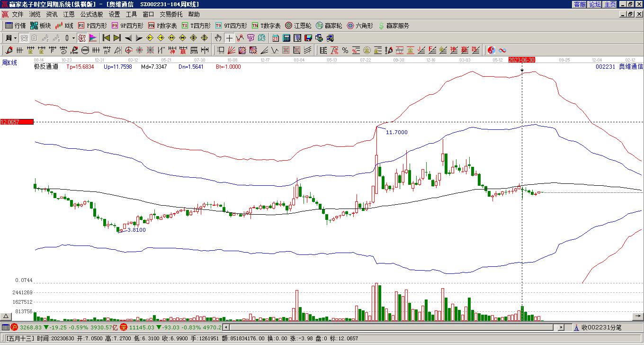The height and width of the screenshot is (345, 644).
Task: Open the candlestick style dropdown arrow
Action: click(x=73, y=38)
